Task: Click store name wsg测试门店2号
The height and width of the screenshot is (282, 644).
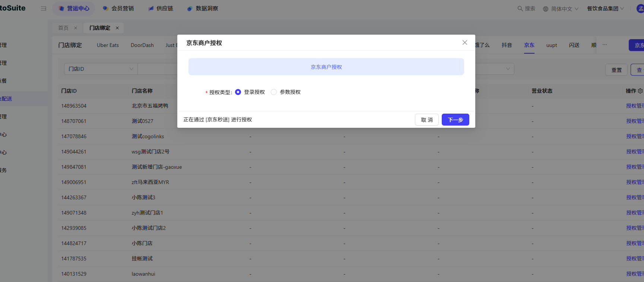Action: [150, 152]
